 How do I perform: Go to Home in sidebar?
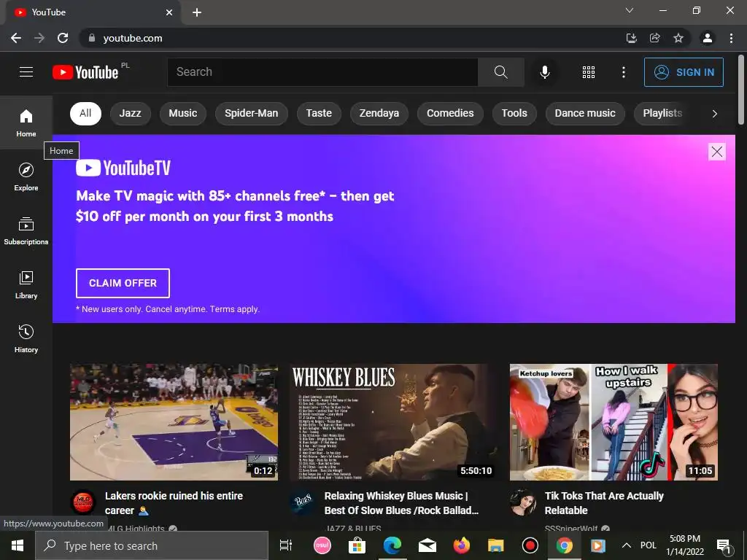click(x=26, y=122)
